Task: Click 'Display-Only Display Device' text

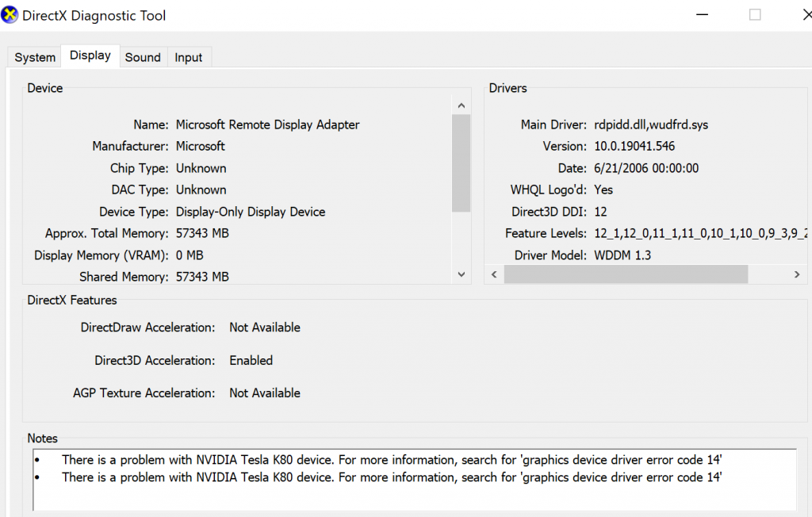Action: [251, 212]
